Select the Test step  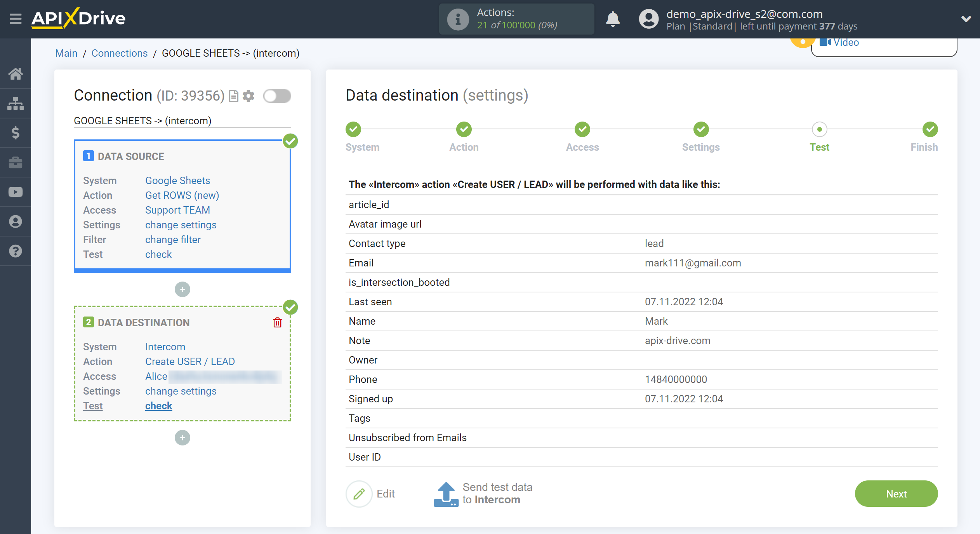pos(819,129)
